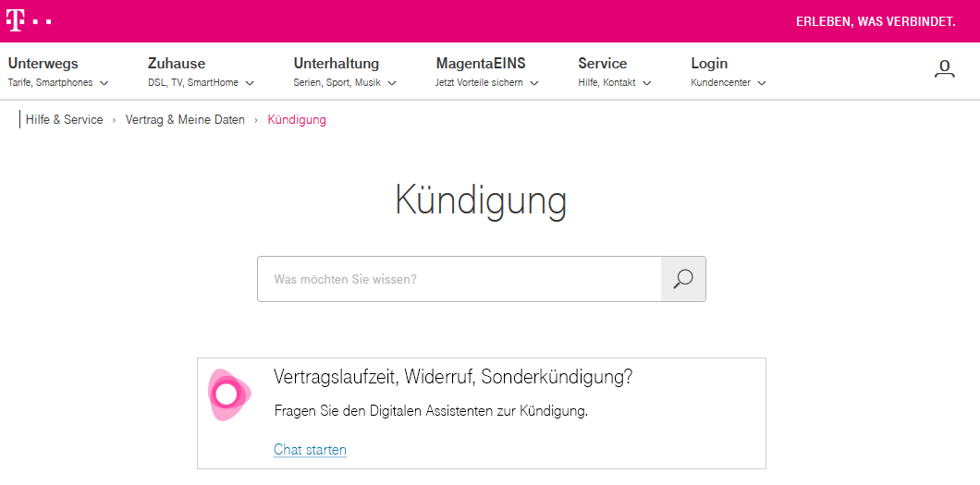
Task: Click 'Vertragslaufzeit, Widerruf, Sonderkündigung?' heading
Action: coord(453,377)
